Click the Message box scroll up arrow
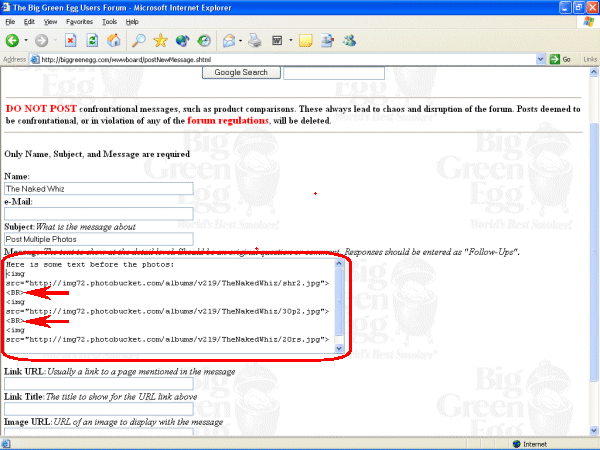Viewport: 600px width, 450px height. coord(339,263)
